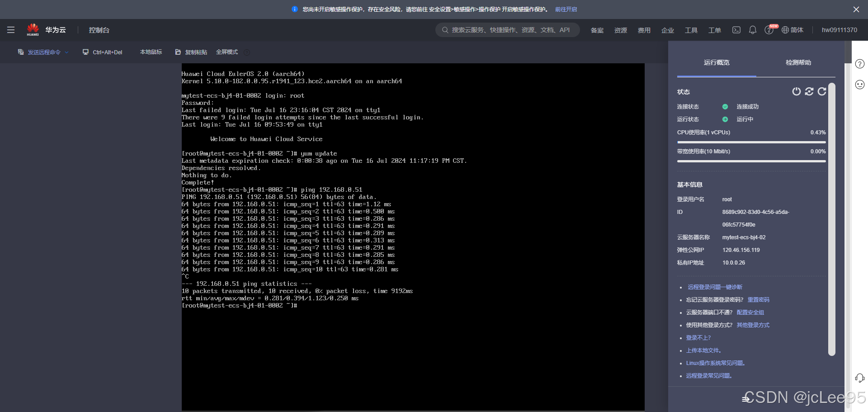The width and height of the screenshot is (868, 412).
Task: Click the 远程登录常见问题 link
Action: point(709,376)
